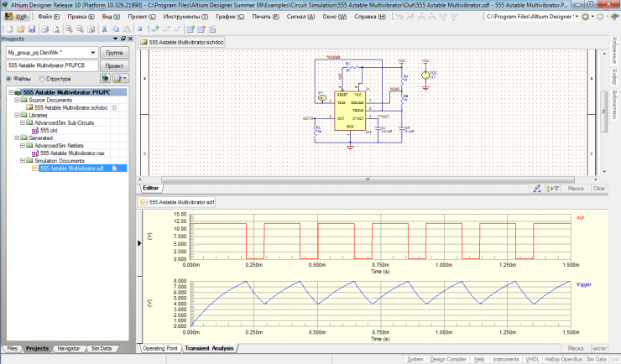Click the fit document zoom icon
Viewport: 621px width, 364px height.
pyautogui.click(x=91, y=29)
